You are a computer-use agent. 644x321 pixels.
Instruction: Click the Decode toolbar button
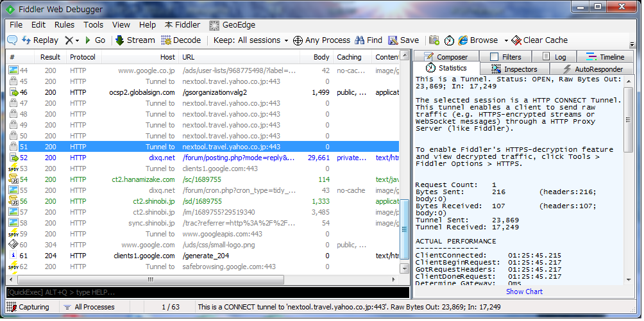tap(181, 40)
